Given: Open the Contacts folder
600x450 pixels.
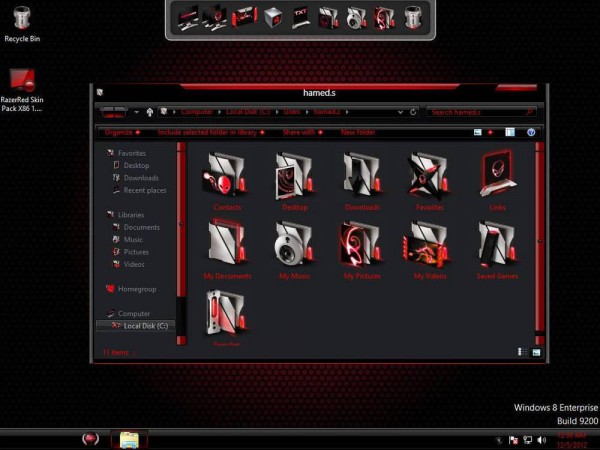Looking at the screenshot, I should pos(227,181).
